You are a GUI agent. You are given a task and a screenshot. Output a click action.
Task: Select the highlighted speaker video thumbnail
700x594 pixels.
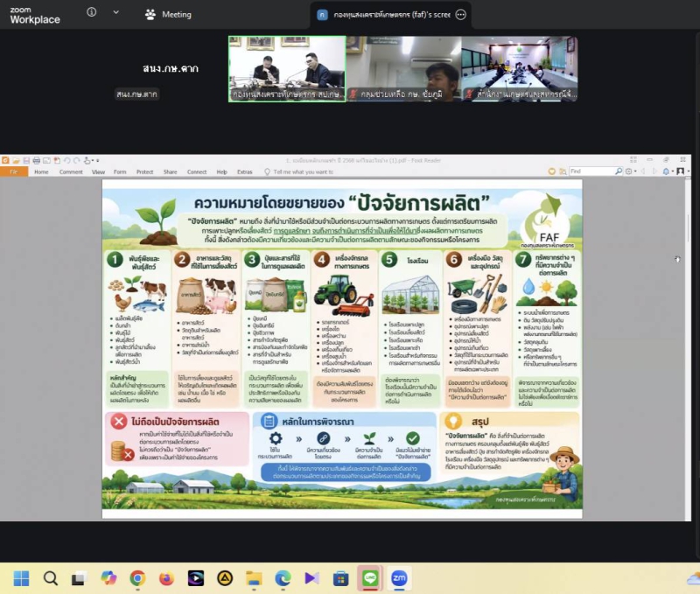pyautogui.click(x=287, y=69)
